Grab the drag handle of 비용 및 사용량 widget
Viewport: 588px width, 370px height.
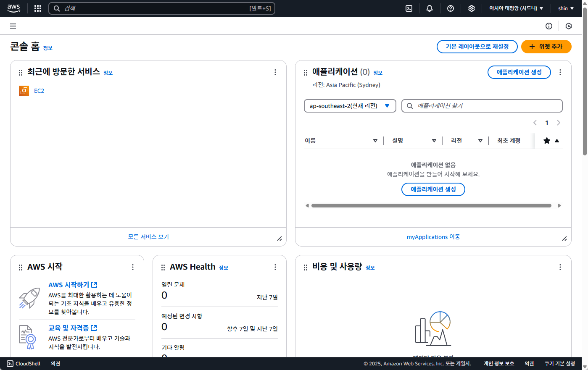306,268
